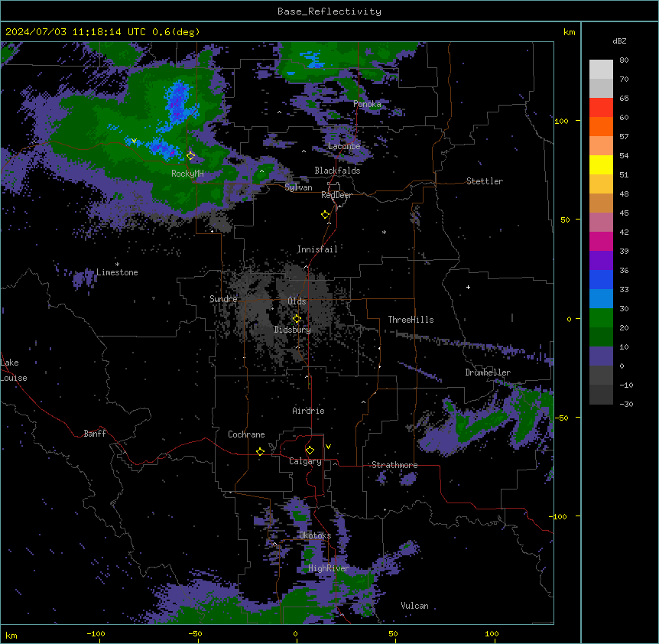Click the Lake Louise label

[x=14, y=370]
